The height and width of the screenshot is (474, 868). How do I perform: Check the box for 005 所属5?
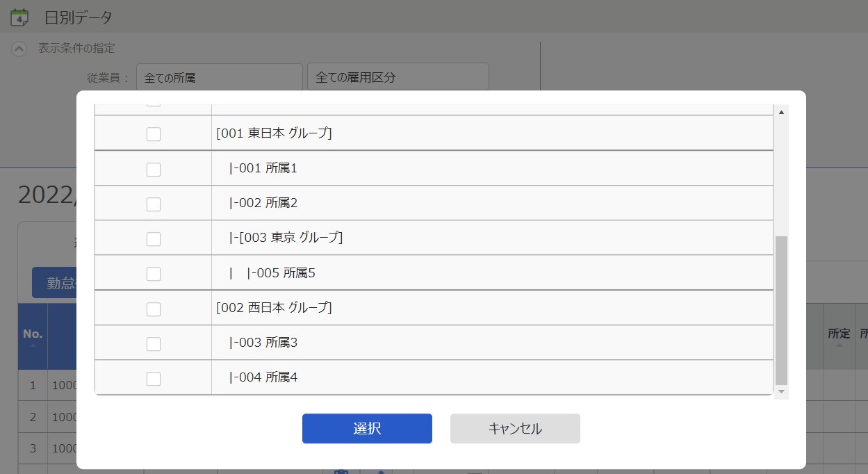pyautogui.click(x=154, y=274)
